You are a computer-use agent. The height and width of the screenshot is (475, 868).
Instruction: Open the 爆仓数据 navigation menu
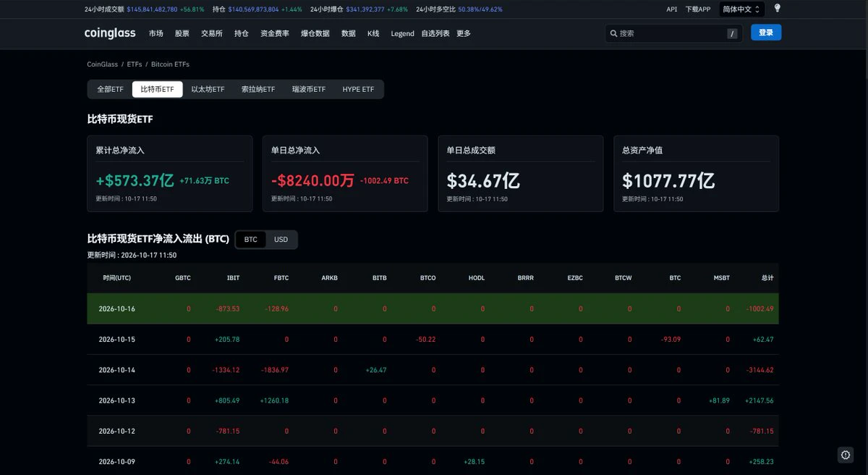click(x=315, y=33)
